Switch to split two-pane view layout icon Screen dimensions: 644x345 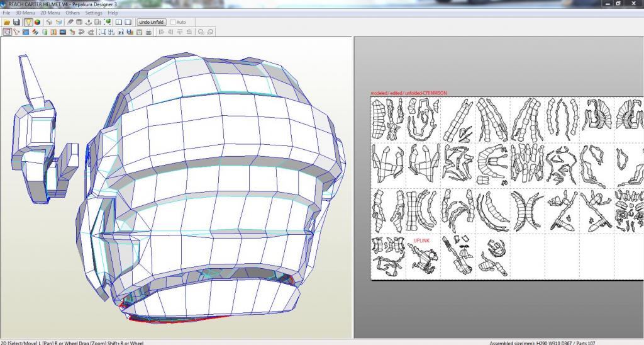pyautogui.click(x=119, y=22)
